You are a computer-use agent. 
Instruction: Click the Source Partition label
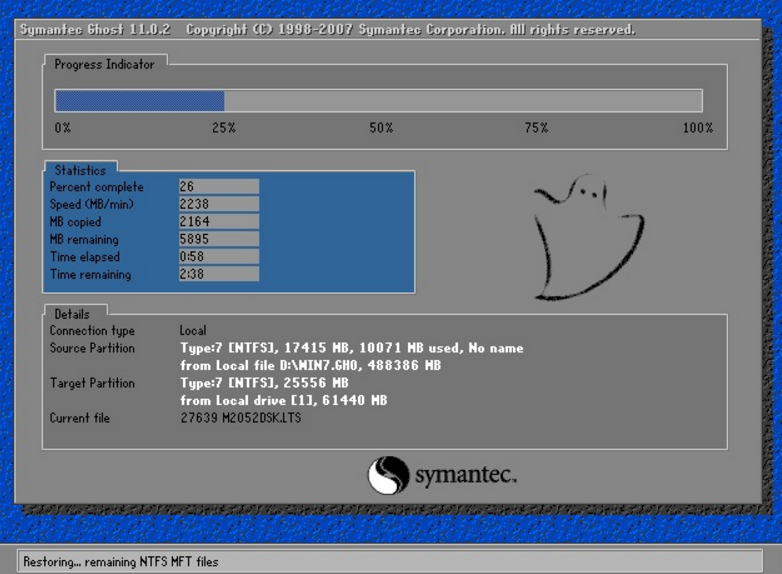92,348
